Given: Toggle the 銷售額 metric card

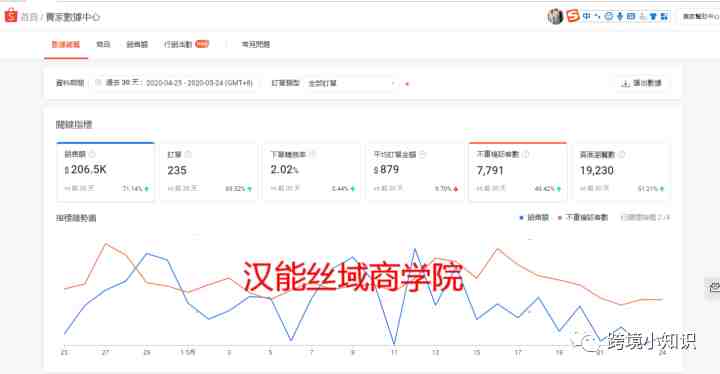Looking at the screenshot, I should [106, 171].
